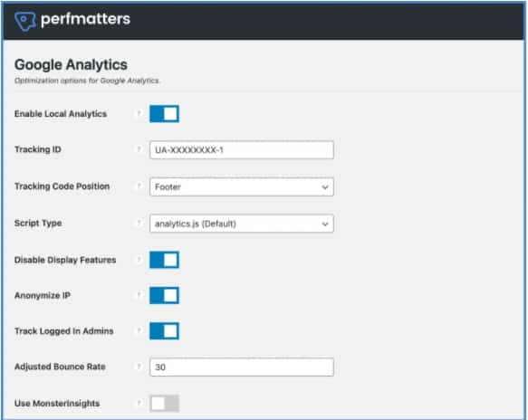The height and width of the screenshot is (420, 528).
Task: Click the Use MonsterInsights help icon
Action: click(x=138, y=403)
